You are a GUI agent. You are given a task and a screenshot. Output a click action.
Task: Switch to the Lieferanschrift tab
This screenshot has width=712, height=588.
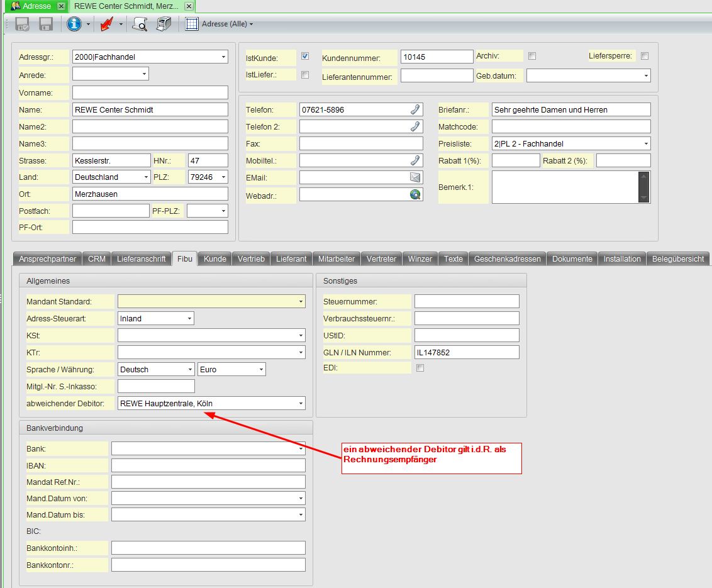pyautogui.click(x=142, y=259)
